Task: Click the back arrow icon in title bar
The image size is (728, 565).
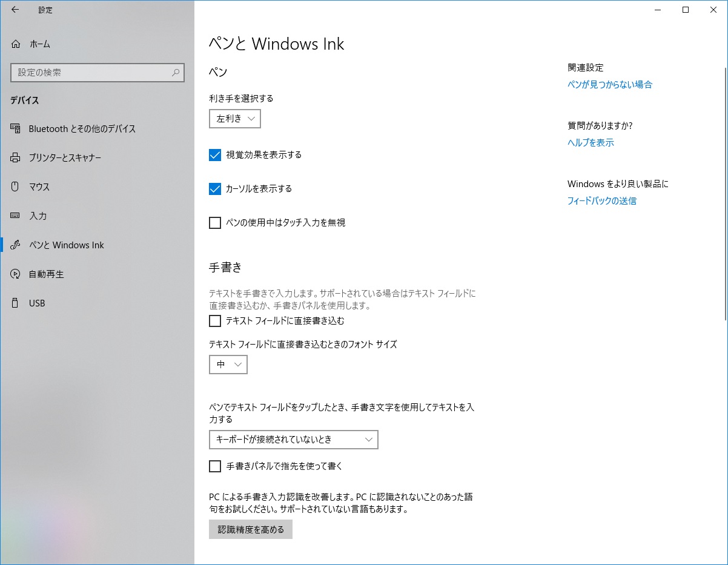Action: (15, 10)
